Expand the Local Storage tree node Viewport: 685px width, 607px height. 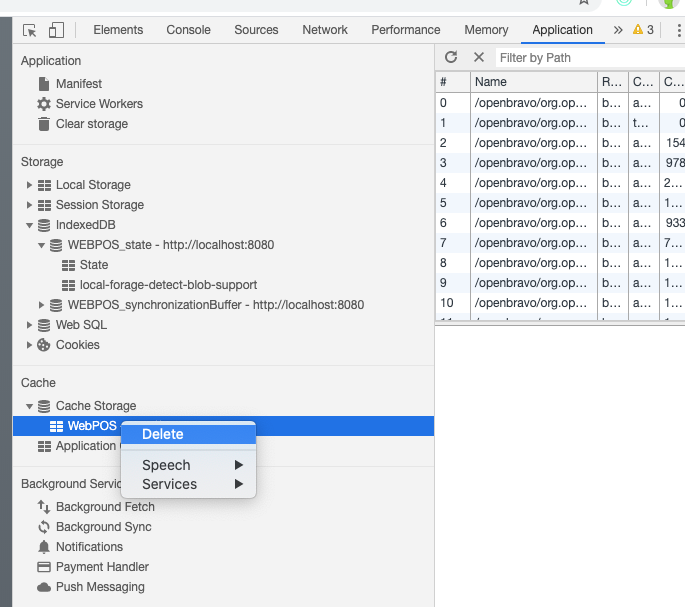(30, 185)
